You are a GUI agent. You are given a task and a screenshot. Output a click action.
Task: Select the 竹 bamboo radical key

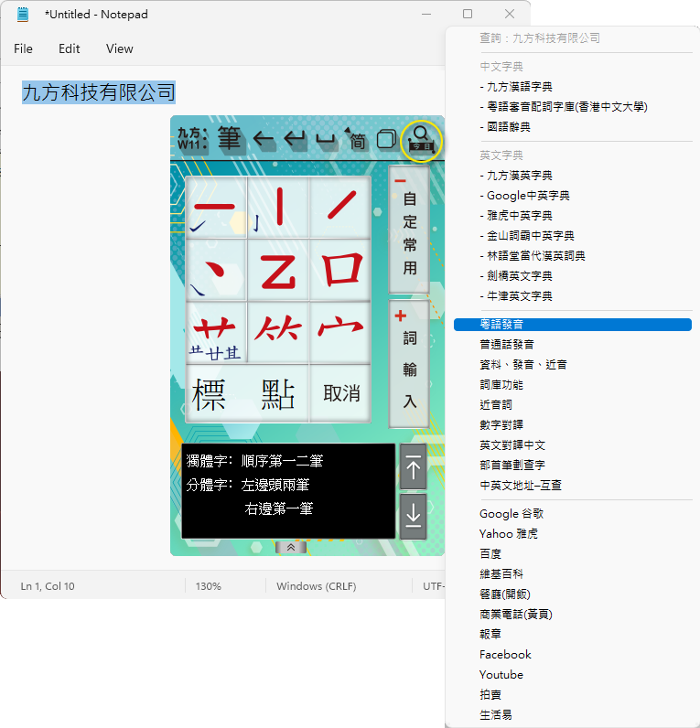278,332
